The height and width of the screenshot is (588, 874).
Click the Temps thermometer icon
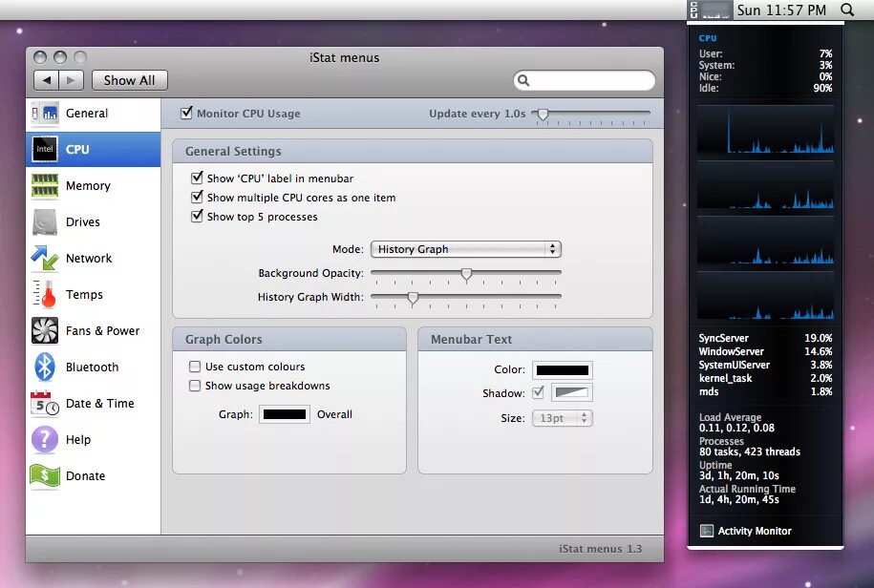[45, 294]
